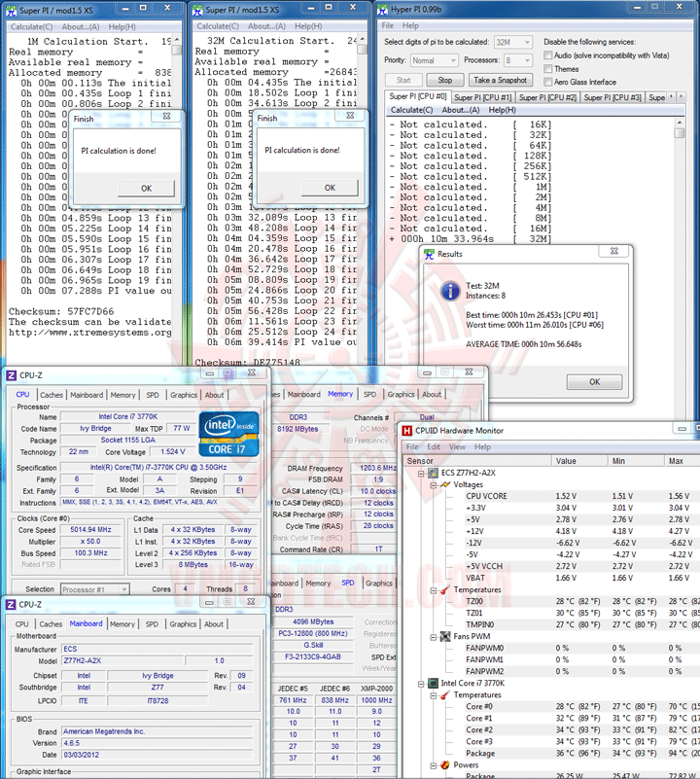Click the thermometer icon next to the motherboard Temperatures
The image size is (700, 779).
pyautogui.click(x=445, y=589)
